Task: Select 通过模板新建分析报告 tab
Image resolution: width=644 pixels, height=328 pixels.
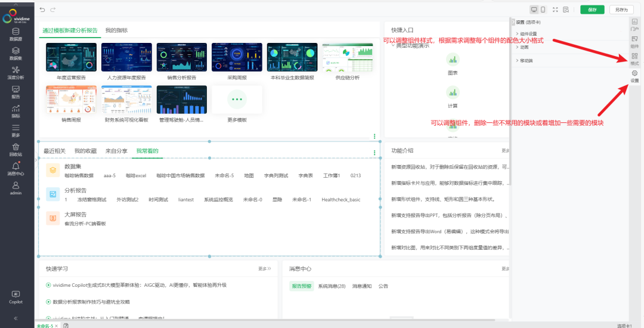Action: point(70,30)
